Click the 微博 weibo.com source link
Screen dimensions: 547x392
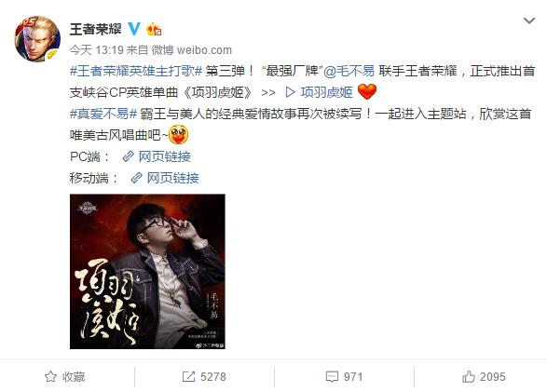coord(192,50)
